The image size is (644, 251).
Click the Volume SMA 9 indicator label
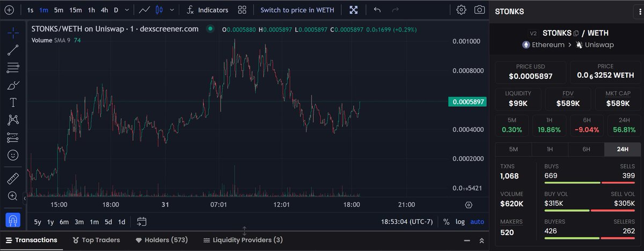[x=52, y=40]
